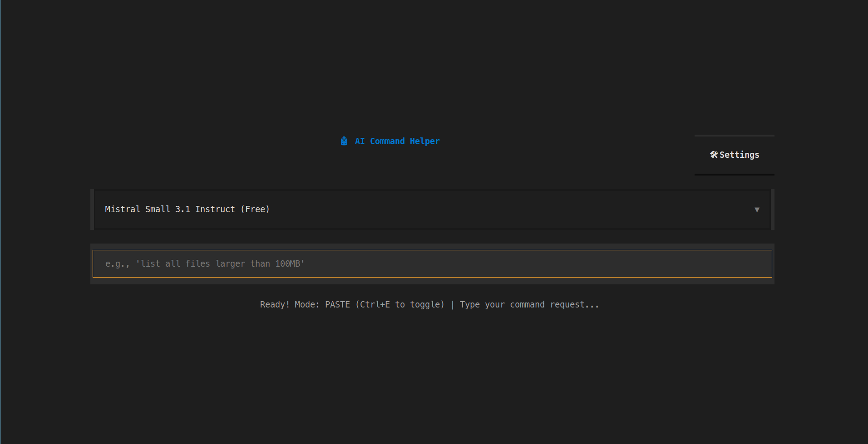Image resolution: width=868 pixels, height=444 pixels.
Task: Click the robot icon beside AI Command Helper
Action: (x=344, y=141)
